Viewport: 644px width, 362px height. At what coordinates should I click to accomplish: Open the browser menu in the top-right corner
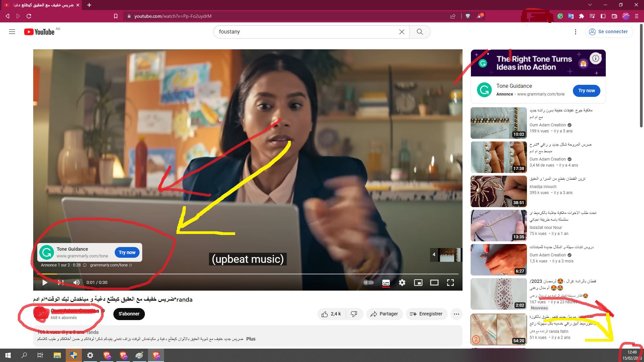click(637, 16)
